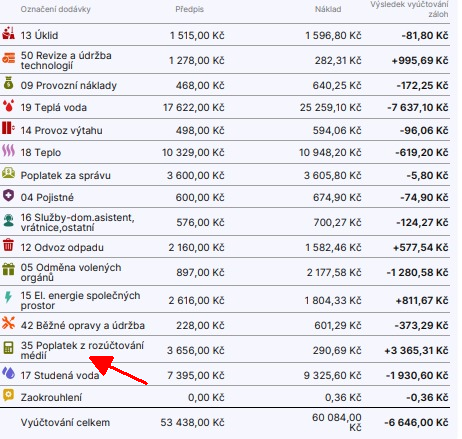Select the gift icon for Odměna volených orgánů
The image size is (462, 439).
pyautogui.click(x=8, y=269)
